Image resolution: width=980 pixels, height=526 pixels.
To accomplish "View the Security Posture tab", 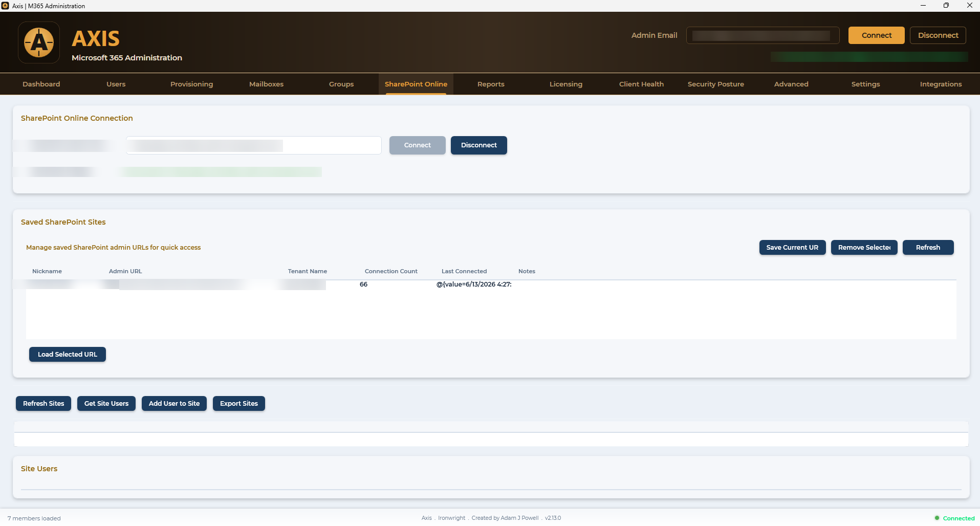I will [x=716, y=84].
